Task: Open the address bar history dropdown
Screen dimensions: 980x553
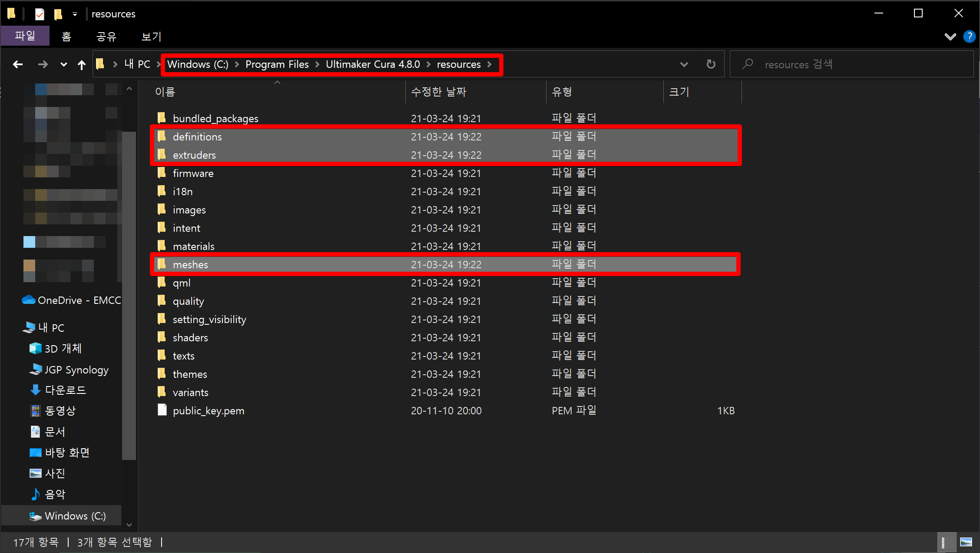Action: 684,64
